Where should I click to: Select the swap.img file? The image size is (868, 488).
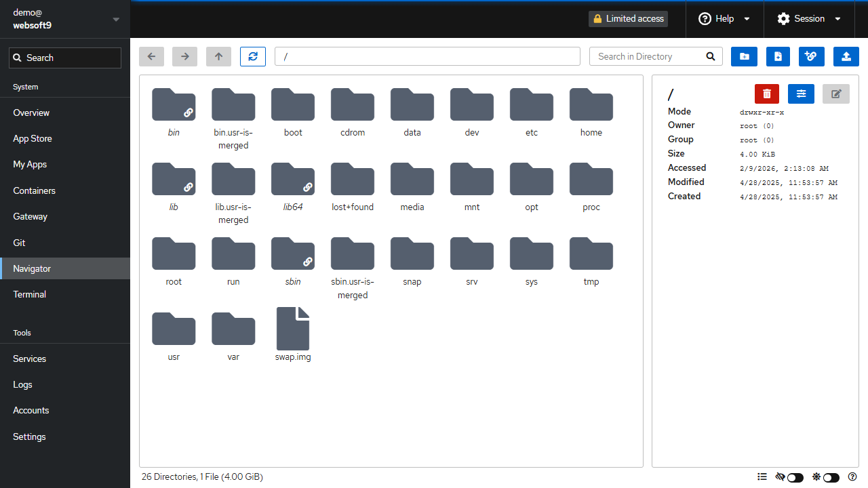pyautogui.click(x=293, y=335)
